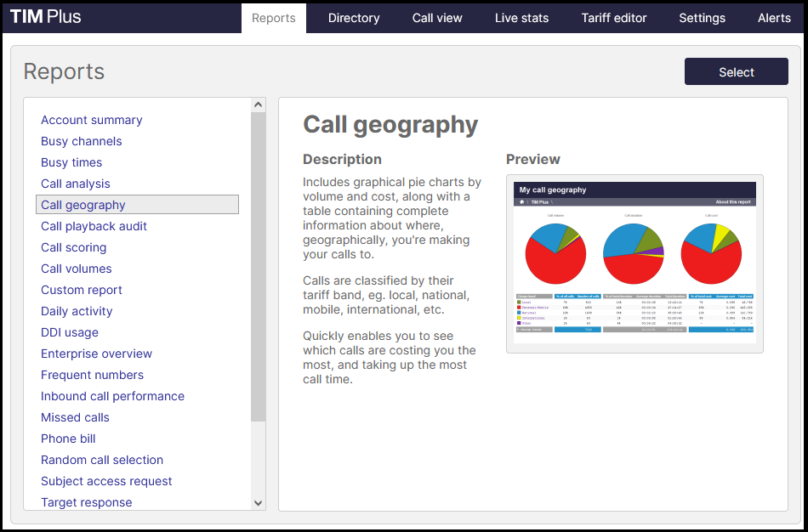
Task: Choose the Subject access request report
Action: (x=106, y=481)
